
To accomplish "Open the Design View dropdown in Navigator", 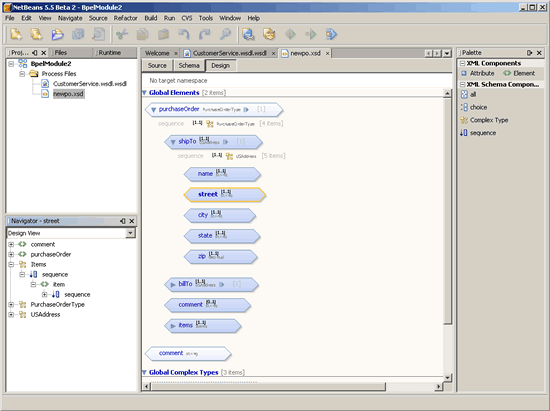I will pyautogui.click(x=130, y=233).
